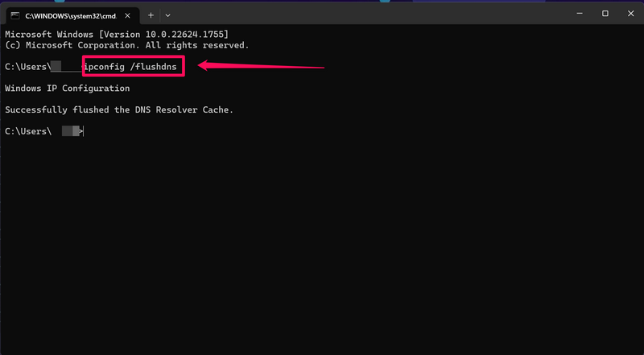This screenshot has width=644, height=355.
Task: Click the Microsoft Windows version line
Action: 117,35
